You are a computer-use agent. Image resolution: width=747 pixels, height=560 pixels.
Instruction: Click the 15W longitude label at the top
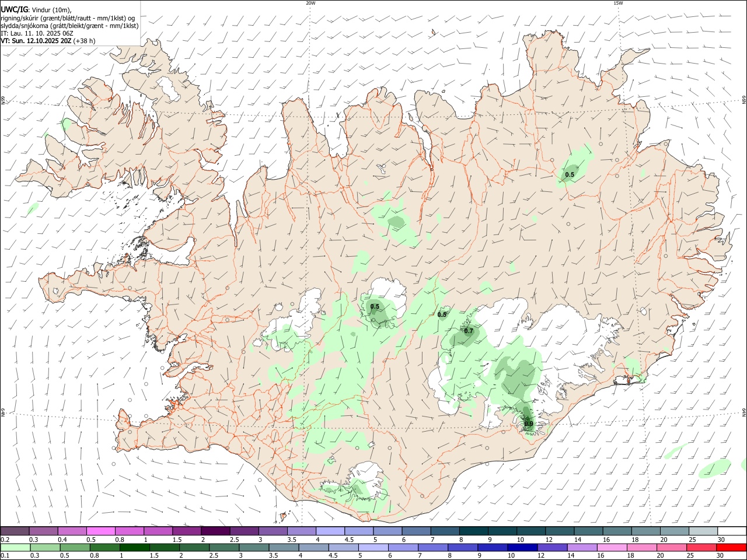pos(617,3)
